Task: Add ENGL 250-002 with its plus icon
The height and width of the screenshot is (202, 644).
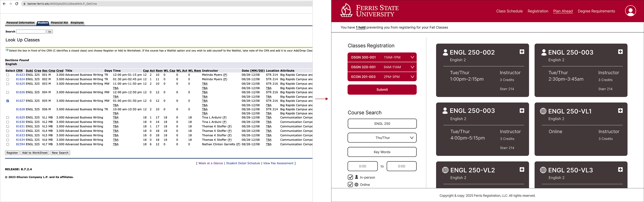Action: (x=522, y=52)
